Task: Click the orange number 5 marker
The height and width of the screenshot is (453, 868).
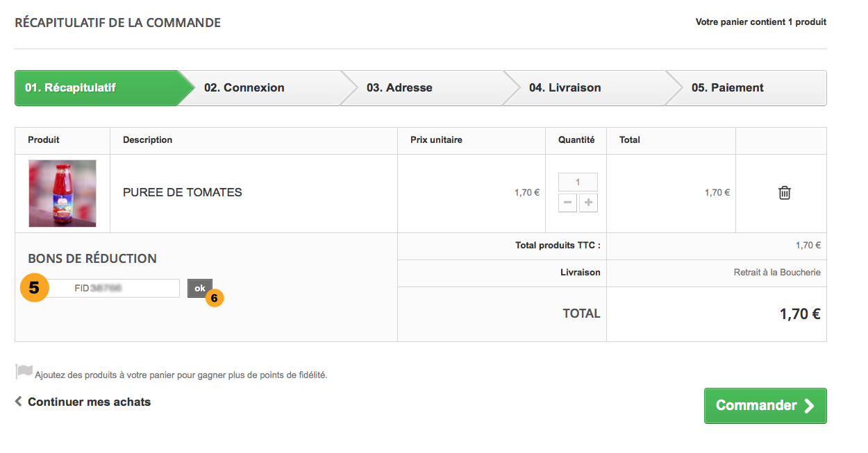Action: pos(34,288)
